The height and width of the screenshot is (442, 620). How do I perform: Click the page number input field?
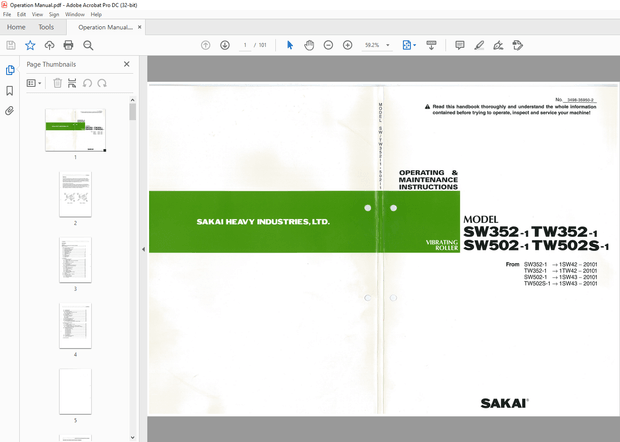245,45
